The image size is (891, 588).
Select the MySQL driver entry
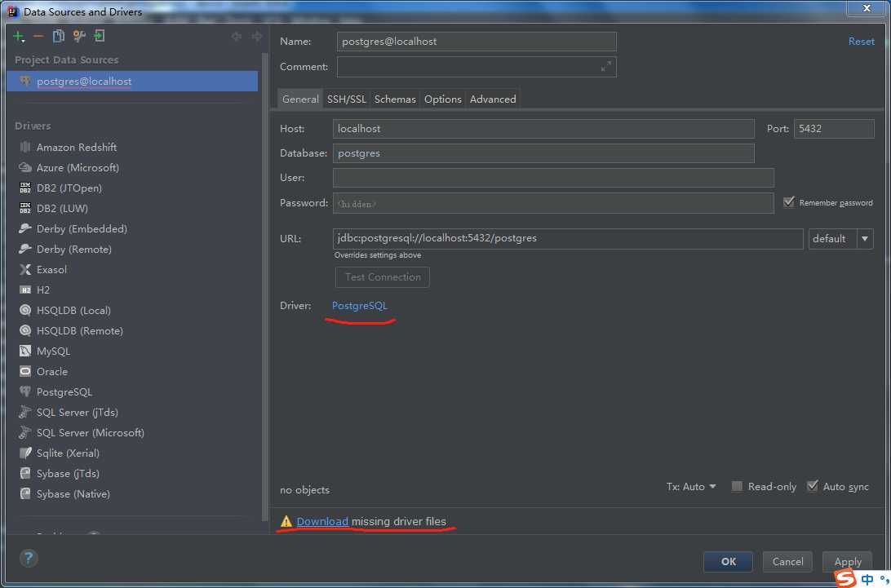[53, 351]
